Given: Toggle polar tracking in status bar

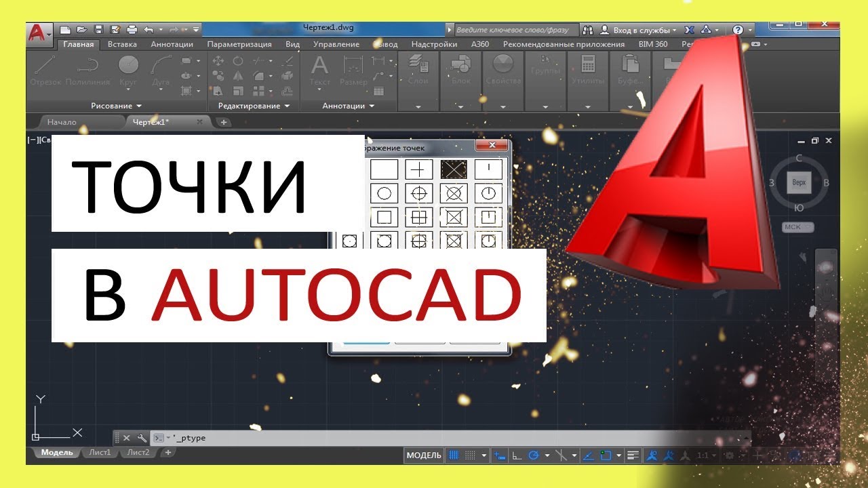Looking at the screenshot, I should 533,455.
